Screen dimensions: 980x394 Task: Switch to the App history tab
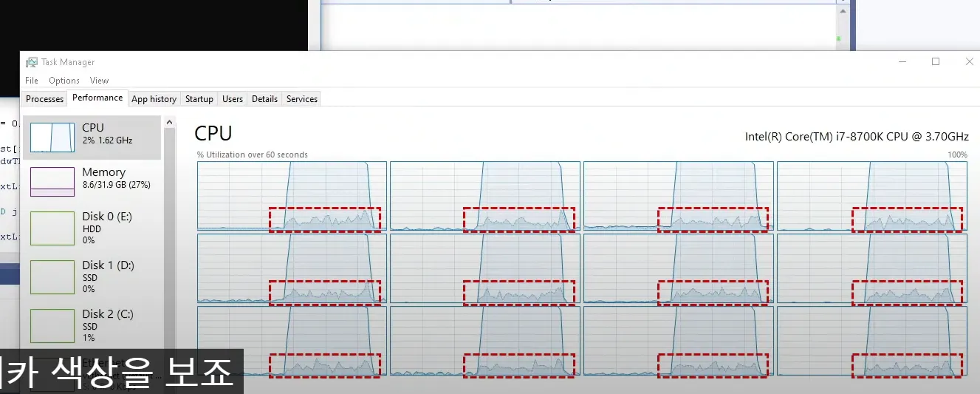(x=154, y=99)
